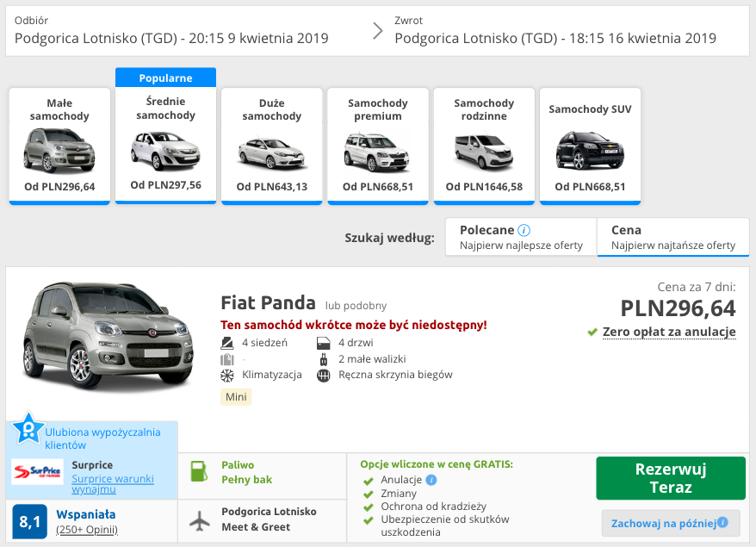The width and height of the screenshot is (756, 547).
Task: Click info icon on Zachowaj na później
Action: click(x=722, y=522)
